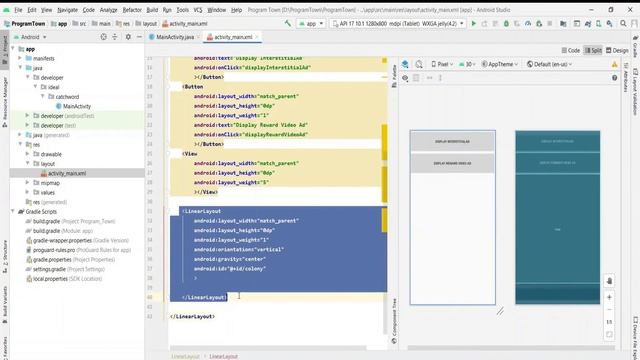Screen dimensions: 640x360
Task: Open the Pixel device dropdown
Action: point(442,64)
